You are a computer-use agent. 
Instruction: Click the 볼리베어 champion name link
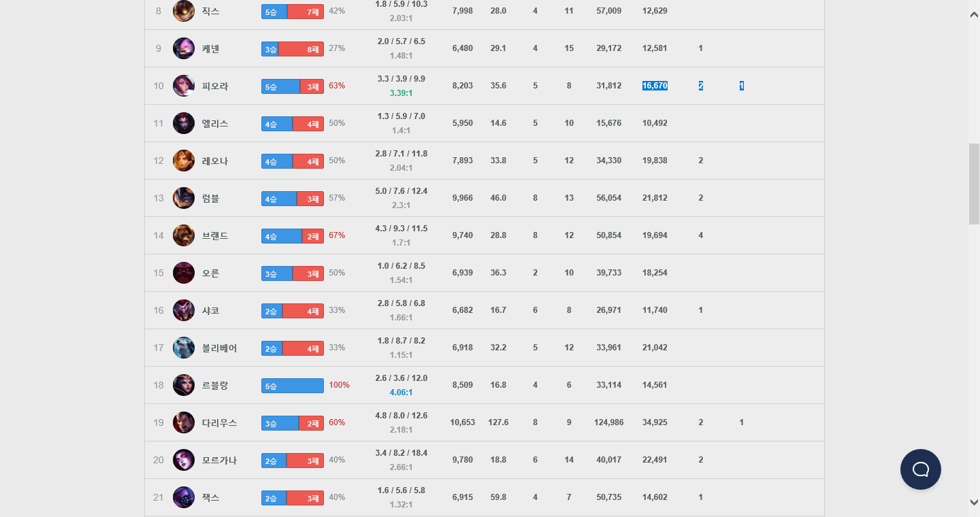click(219, 348)
